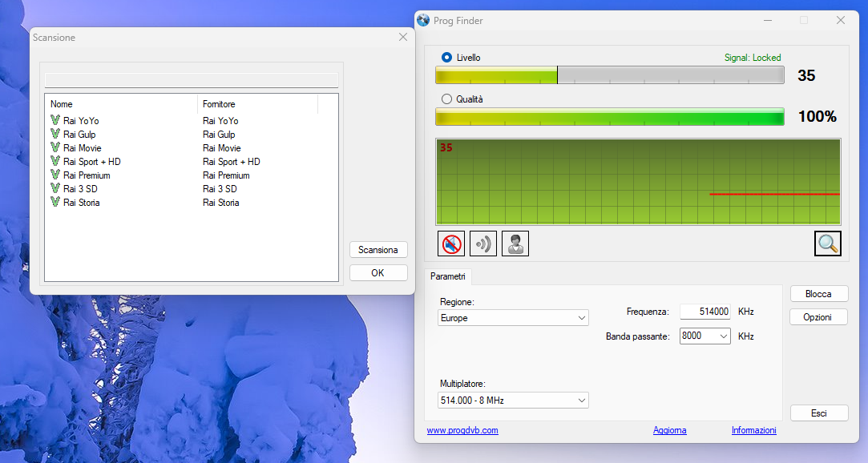
Task: Open Opzioni in Prog Finder
Action: pos(818,317)
